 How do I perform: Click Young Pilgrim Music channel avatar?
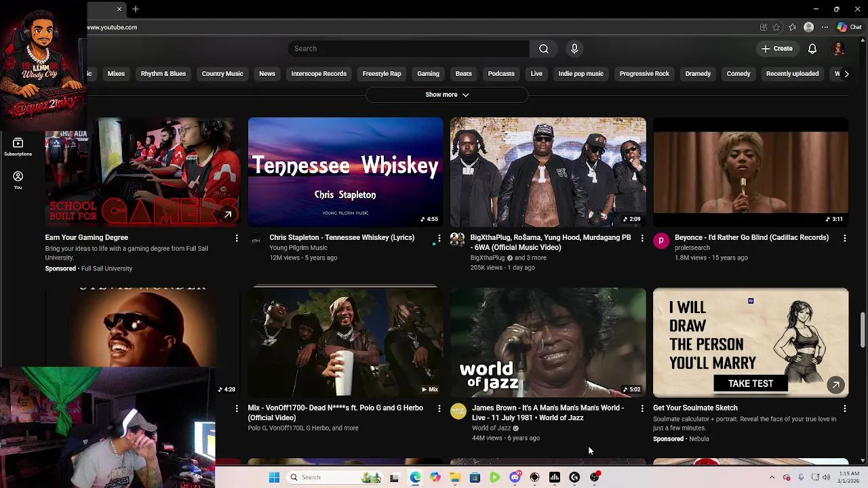tap(256, 241)
